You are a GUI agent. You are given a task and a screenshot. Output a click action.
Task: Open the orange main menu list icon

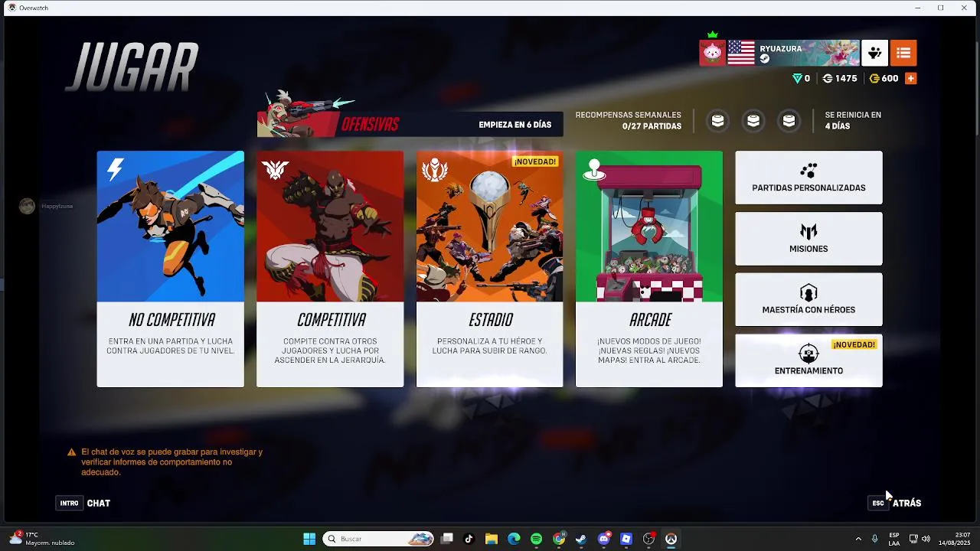903,53
